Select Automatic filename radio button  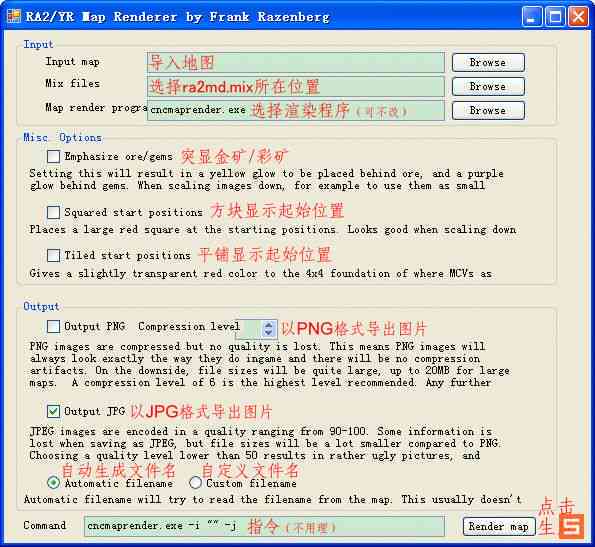(x=53, y=483)
